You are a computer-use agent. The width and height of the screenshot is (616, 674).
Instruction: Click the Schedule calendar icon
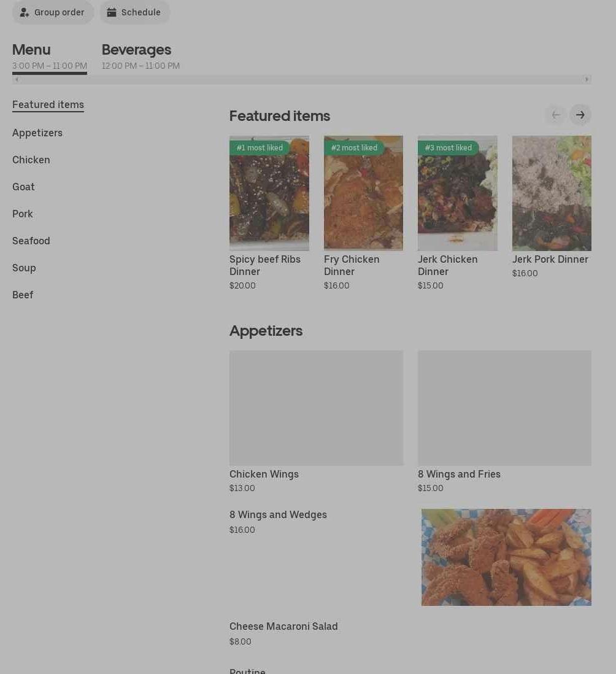point(112,12)
